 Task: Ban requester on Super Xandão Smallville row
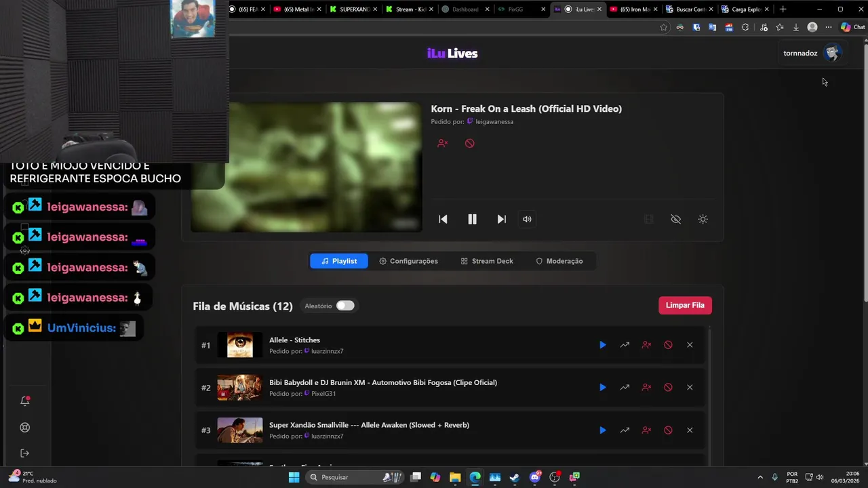(646, 430)
